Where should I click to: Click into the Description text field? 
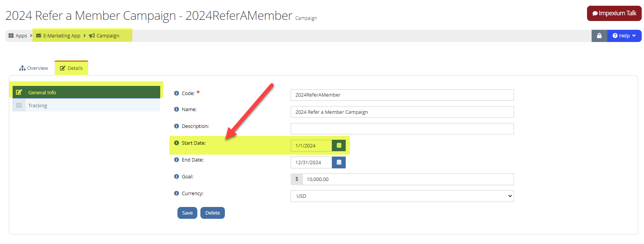click(402, 129)
